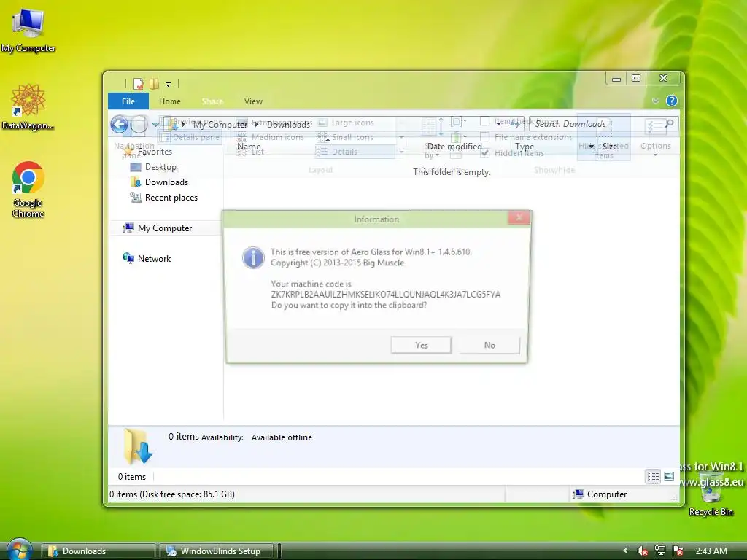Switch to the View ribbon tab
Image resolution: width=747 pixels, height=560 pixels.
click(x=253, y=101)
